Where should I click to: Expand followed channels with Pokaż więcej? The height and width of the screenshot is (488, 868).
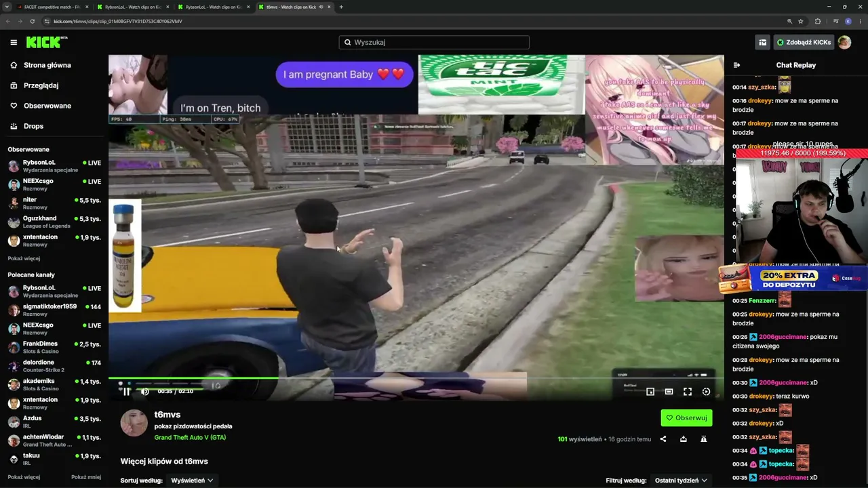[x=24, y=258]
